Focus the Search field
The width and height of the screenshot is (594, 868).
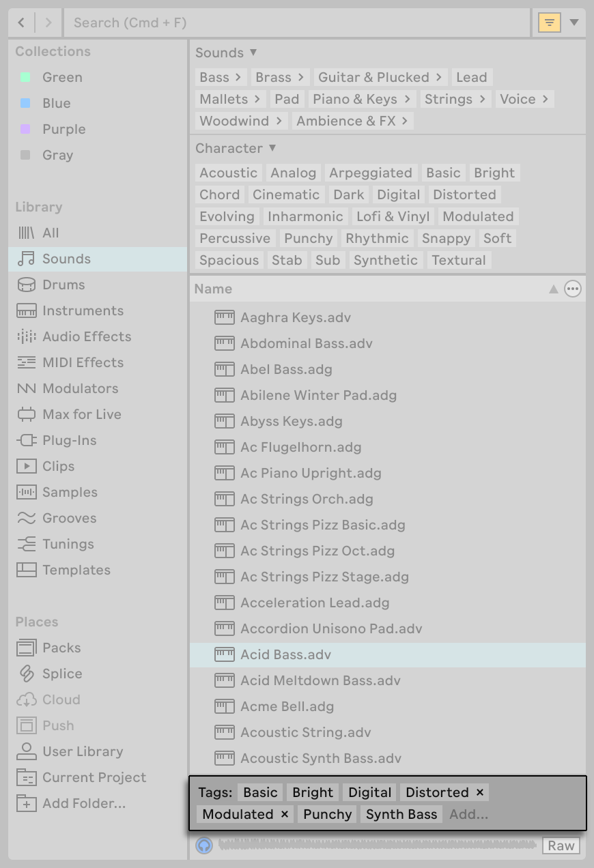[297, 23]
